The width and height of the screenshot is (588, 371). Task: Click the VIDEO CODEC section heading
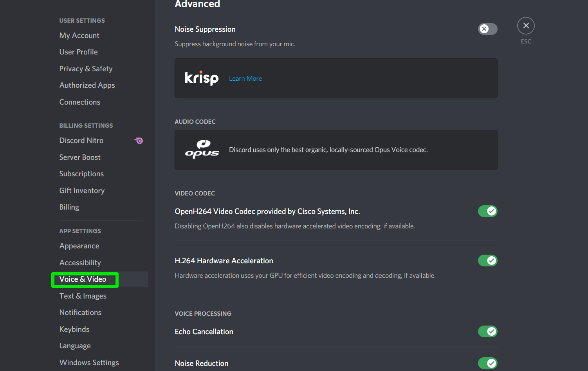pos(195,194)
